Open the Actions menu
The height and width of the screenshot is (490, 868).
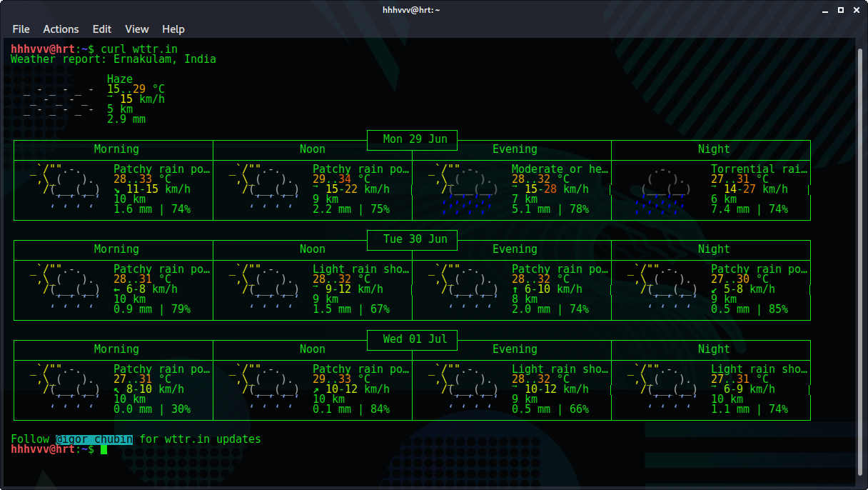[x=61, y=29]
